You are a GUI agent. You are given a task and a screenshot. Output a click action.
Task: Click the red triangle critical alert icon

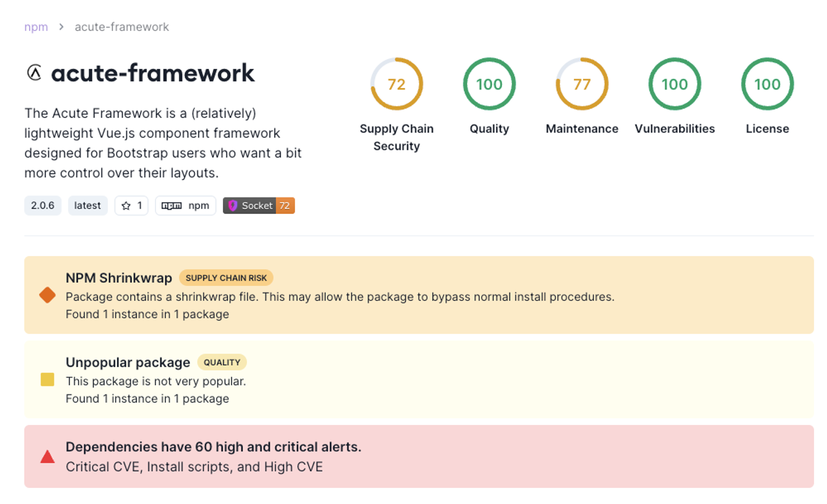[x=48, y=456]
